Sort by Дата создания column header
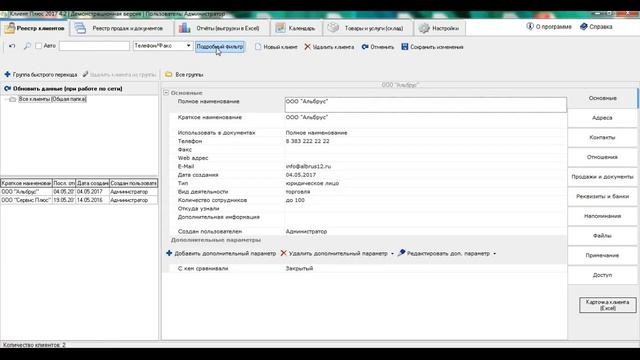Screen dimensions: 640x360 [x=92, y=183]
